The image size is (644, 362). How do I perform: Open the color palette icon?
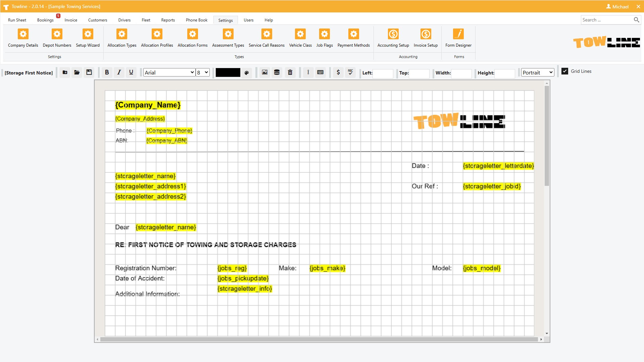(247, 73)
